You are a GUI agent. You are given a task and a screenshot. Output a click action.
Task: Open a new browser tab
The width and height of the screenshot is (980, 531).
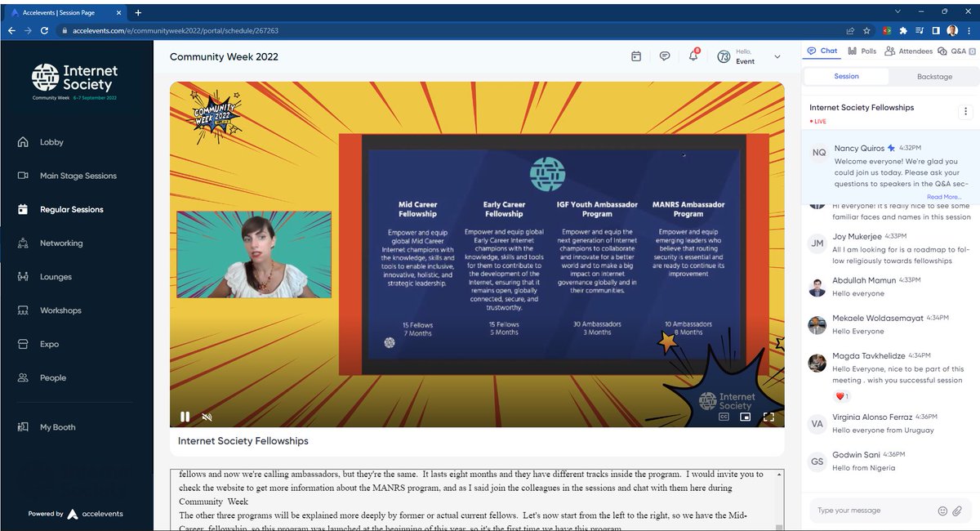pyautogui.click(x=138, y=12)
